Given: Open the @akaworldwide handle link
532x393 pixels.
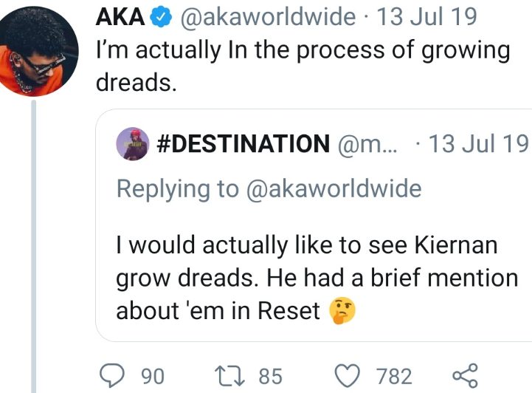Looking at the screenshot, I should point(268,17).
